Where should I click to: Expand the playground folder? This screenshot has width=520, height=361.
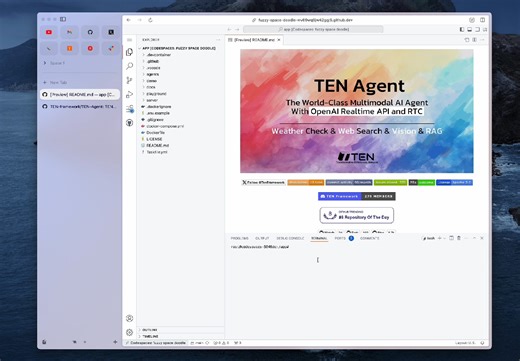tap(180, 94)
